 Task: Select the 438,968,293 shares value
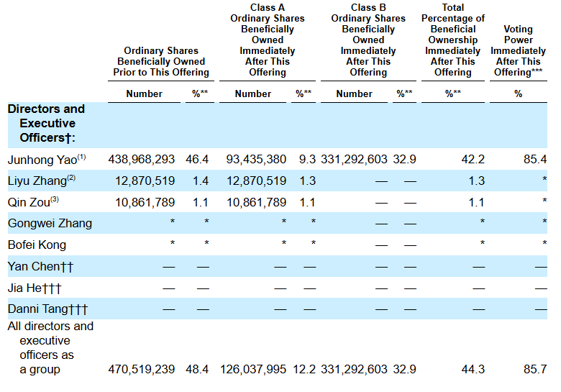(141, 159)
